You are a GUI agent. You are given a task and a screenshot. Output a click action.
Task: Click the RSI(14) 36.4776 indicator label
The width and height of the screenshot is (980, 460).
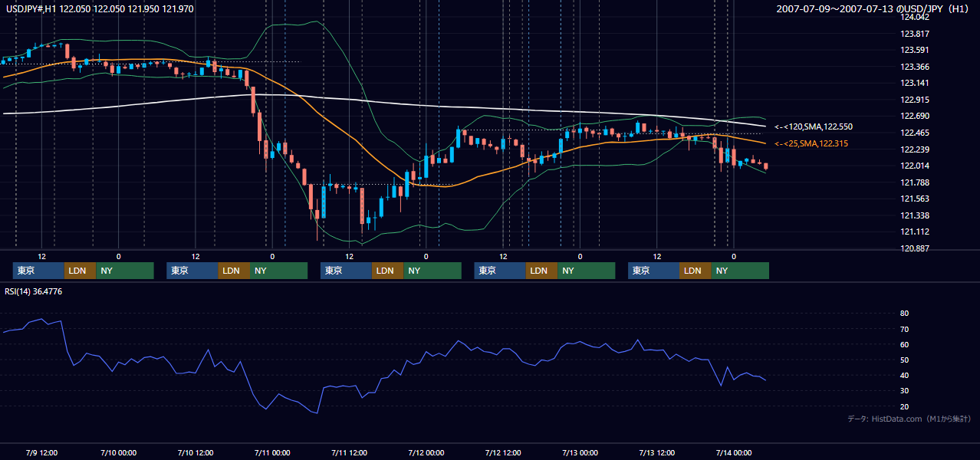pyautogui.click(x=34, y=291)
